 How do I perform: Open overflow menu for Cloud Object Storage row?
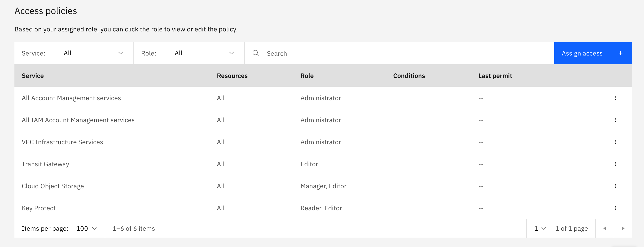616,186
